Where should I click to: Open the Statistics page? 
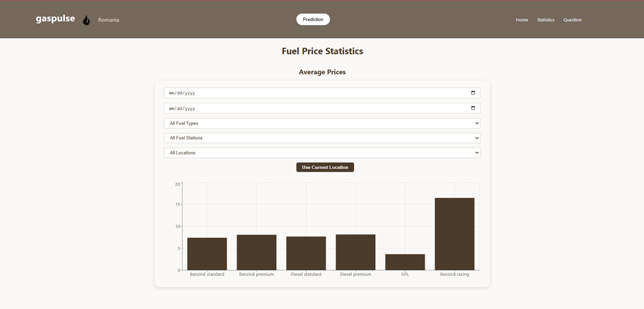tap(546, 20)
